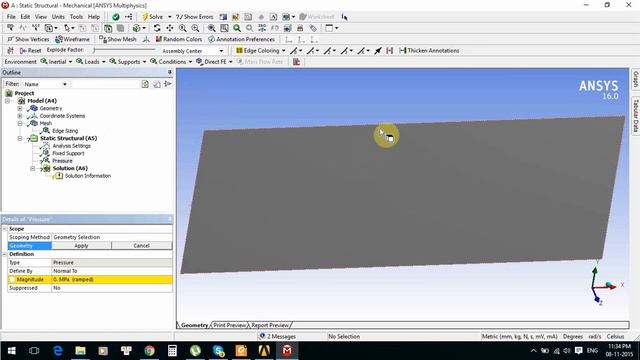Toggle the Magnitude parameter checkbox
Image resolution: width=640 pixels, height=360 pixels.
(x=12, y=280)
